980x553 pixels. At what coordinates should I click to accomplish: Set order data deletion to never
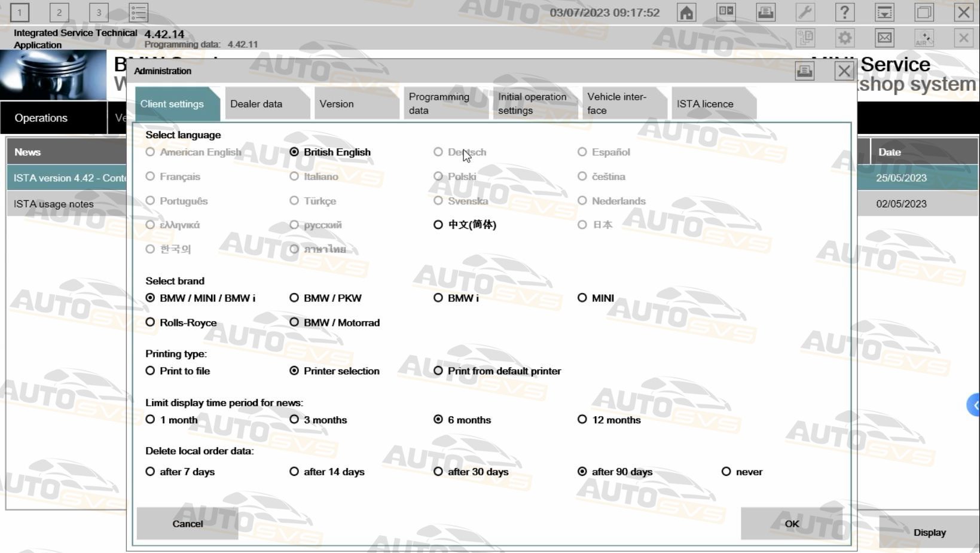click(742, 472)
